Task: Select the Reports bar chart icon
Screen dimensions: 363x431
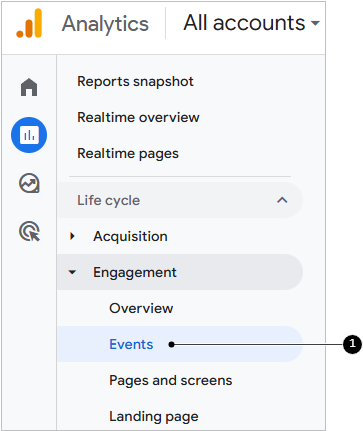Action: (29, 135)
